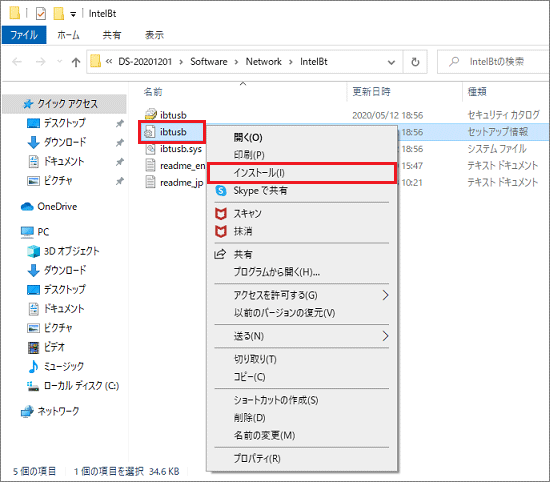Open the pinned ドキュメント under Quick Access
Screen dimensions: 550x482
click(x=64, y=161)
